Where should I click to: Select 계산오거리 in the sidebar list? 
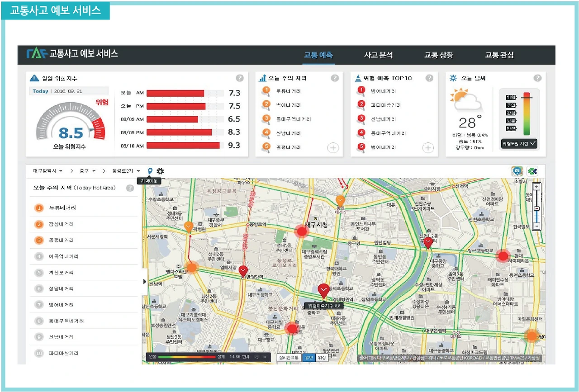(84, 273)
